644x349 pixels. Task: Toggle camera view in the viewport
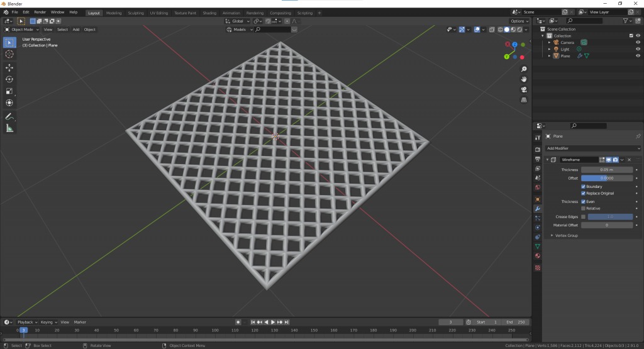[523, 89]
